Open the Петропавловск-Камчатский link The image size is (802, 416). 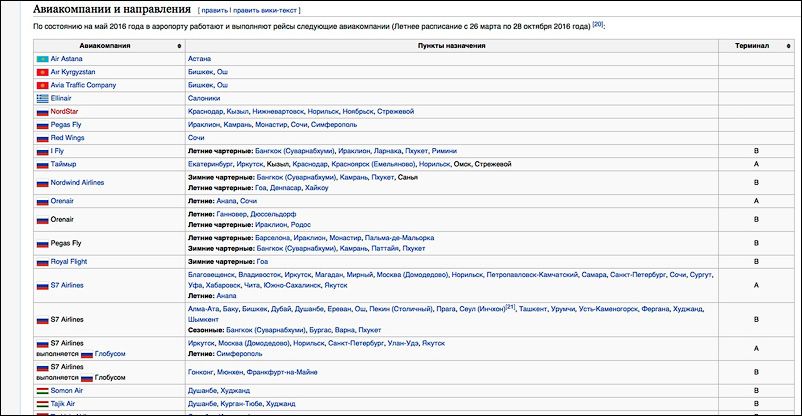[x=532, y=275]
